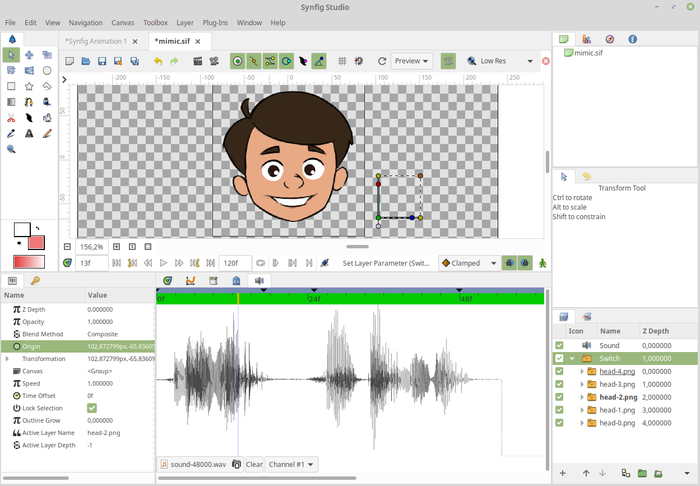The height and width of the screenshot is (486, 700).
Task: Pick the Eyedropper tool
Action: click(x=11, y=133)
